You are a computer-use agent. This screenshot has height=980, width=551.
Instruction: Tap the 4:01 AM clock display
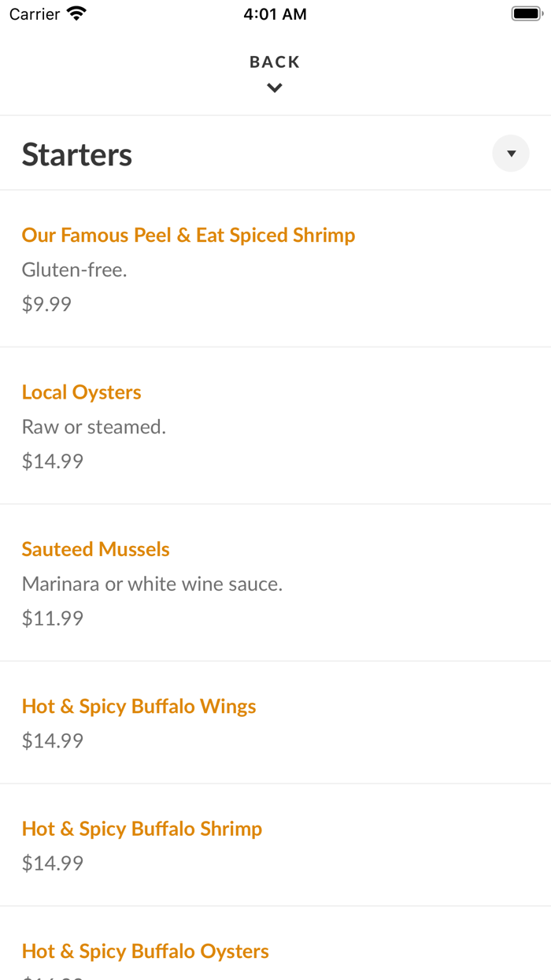[x=275, y=13]
